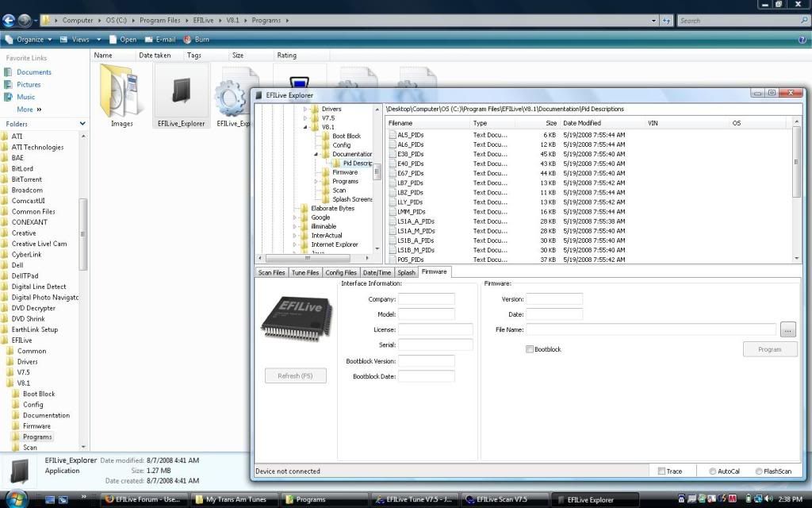Image resolution: width=812 pixels, height=508 pixels.
Task: Collapse V8.1 folder in EFILive Explorer tree
Action: 305,127
